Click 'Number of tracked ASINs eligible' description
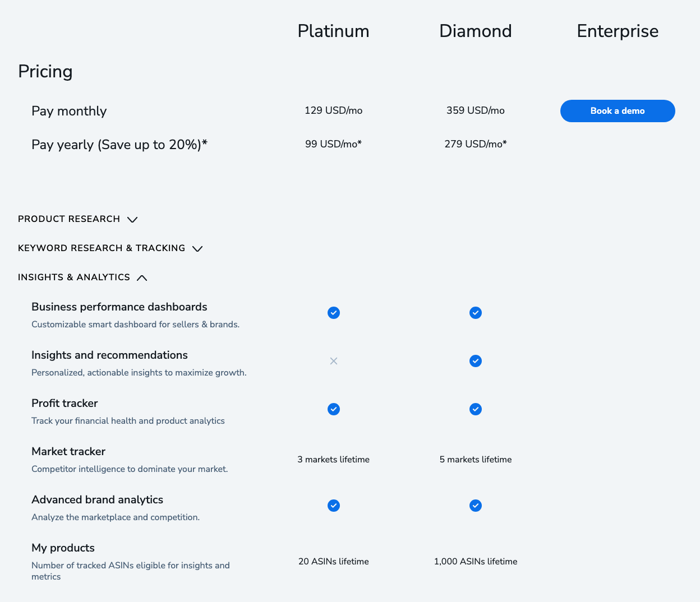The image size is (700, 602). (x=131, y=571)
